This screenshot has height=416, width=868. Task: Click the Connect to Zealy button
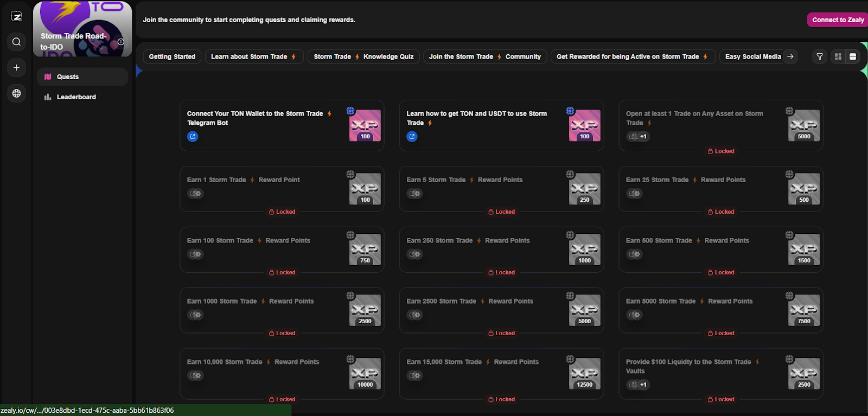click(x=838, y=20)
